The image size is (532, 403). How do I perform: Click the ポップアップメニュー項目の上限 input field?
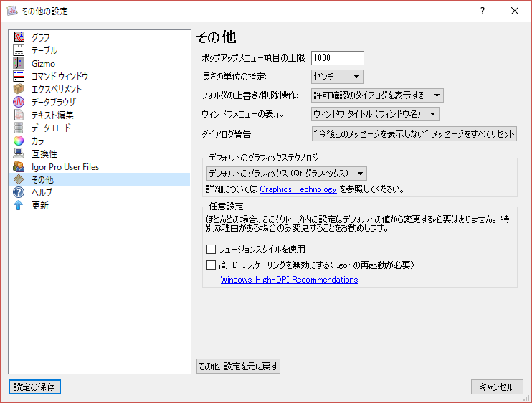338,58
